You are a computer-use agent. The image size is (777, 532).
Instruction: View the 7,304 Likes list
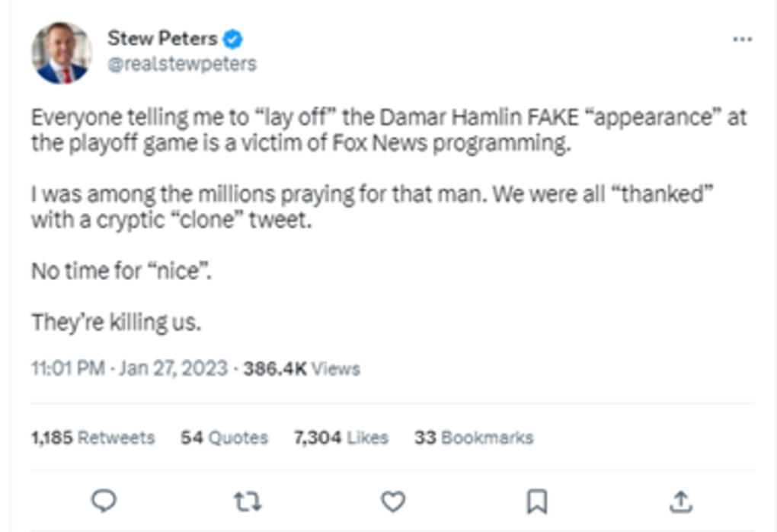pos(340,438)
